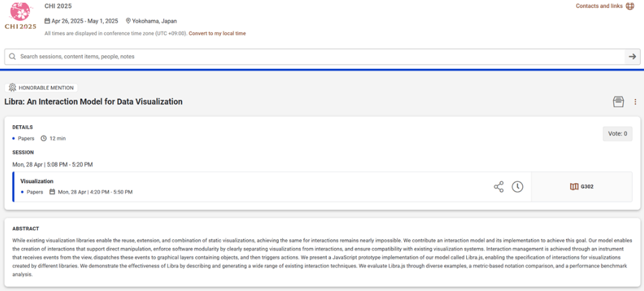Click the Honorable Mention award badge

tap(41, 88)
